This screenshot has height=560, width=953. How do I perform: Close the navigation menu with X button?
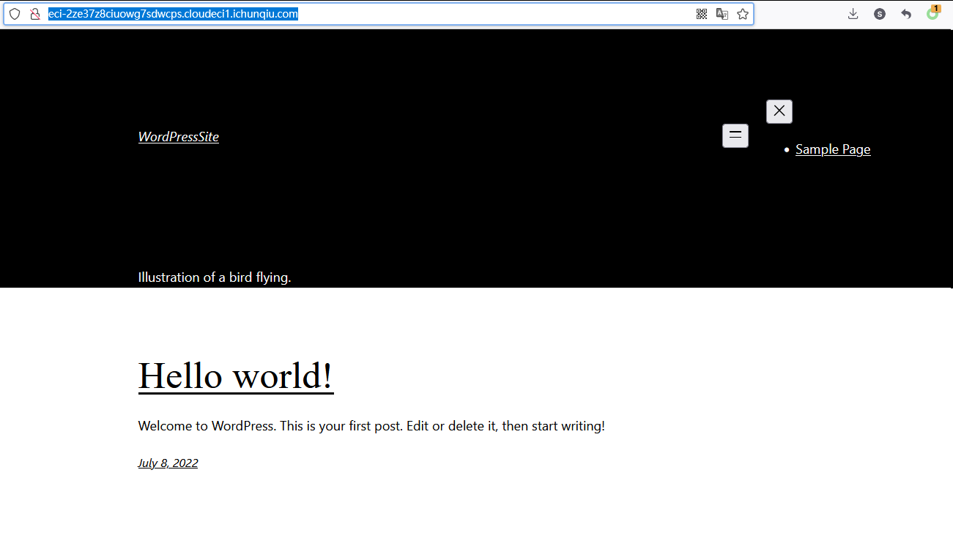779,111
